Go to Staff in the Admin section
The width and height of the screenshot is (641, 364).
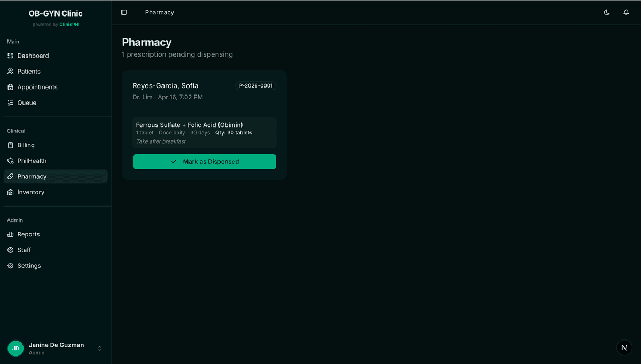(x=24, y=250)
